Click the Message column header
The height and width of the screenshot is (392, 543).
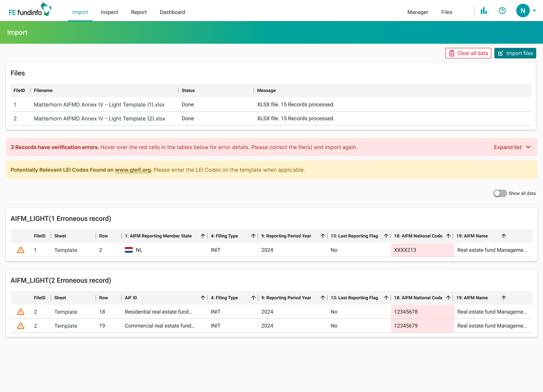click(266, 90)
